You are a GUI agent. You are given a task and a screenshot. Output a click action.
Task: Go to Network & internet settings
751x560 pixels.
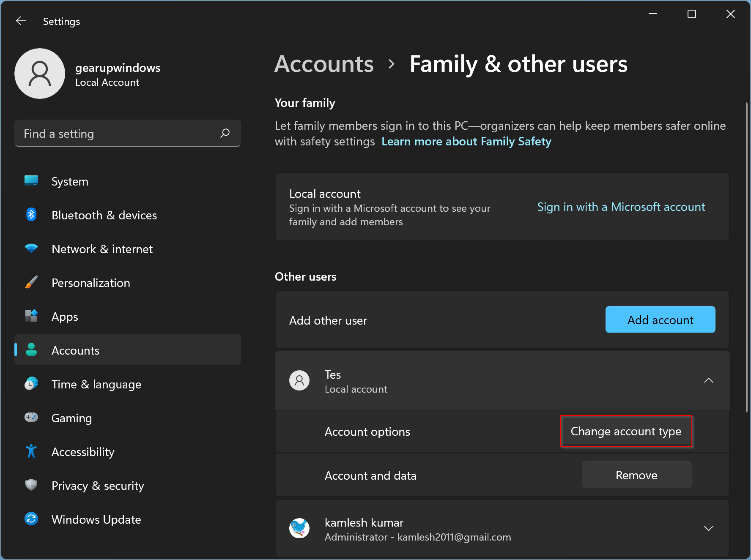pyautogui.click(x=128, y=249)
